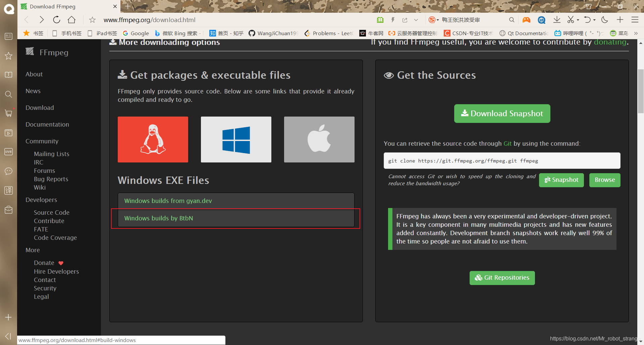This screenshot has height=345, width=644.
Task: Open the LIVE sidebar icon
Action: tap(8, 152)
